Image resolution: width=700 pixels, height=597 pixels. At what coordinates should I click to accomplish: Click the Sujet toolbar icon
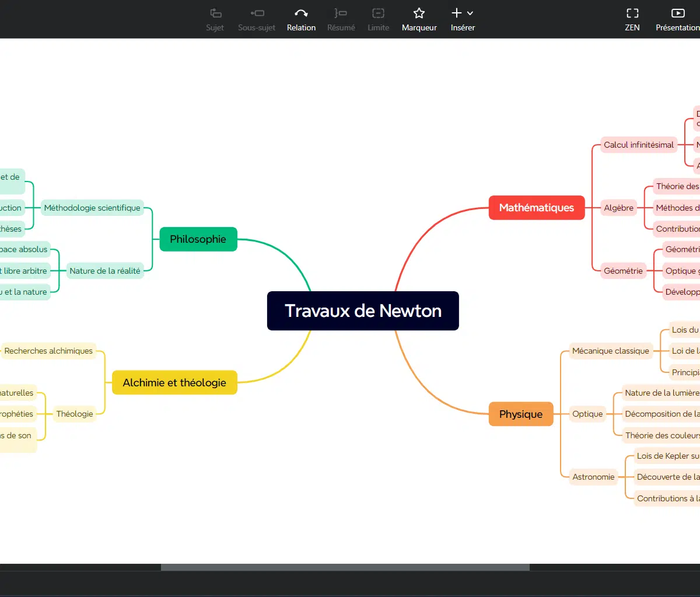(215, 13)
